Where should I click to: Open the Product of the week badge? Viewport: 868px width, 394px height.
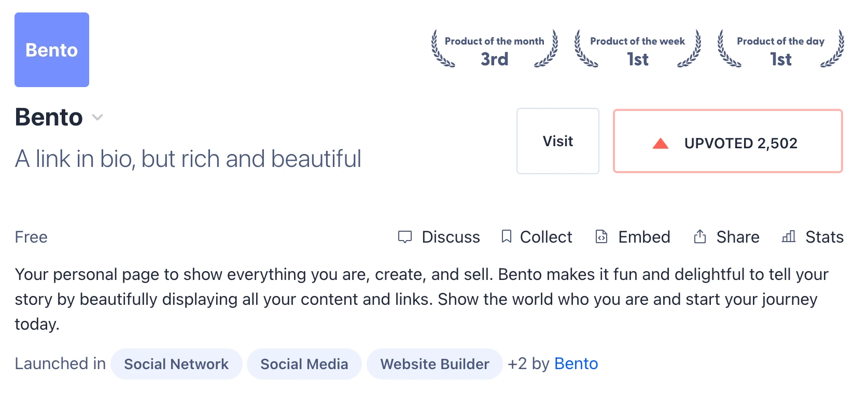coord(638,49)
